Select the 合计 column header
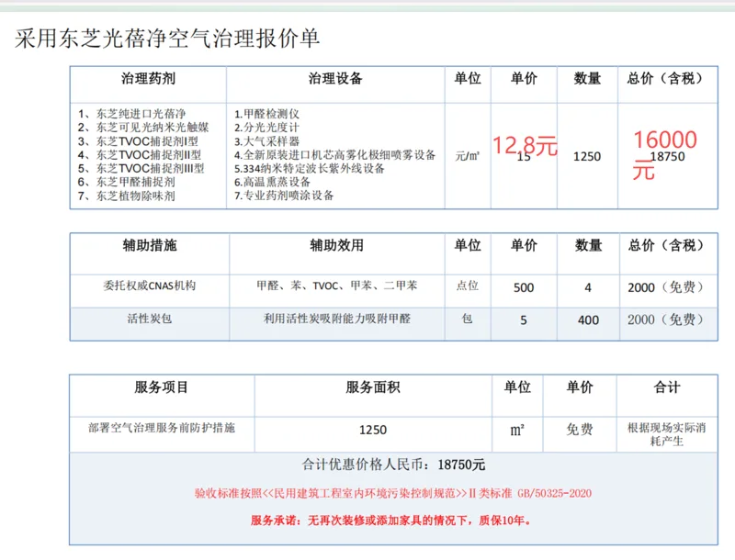Image resolution: width=735 pixels, height=560 pixels. coord(667,387)
